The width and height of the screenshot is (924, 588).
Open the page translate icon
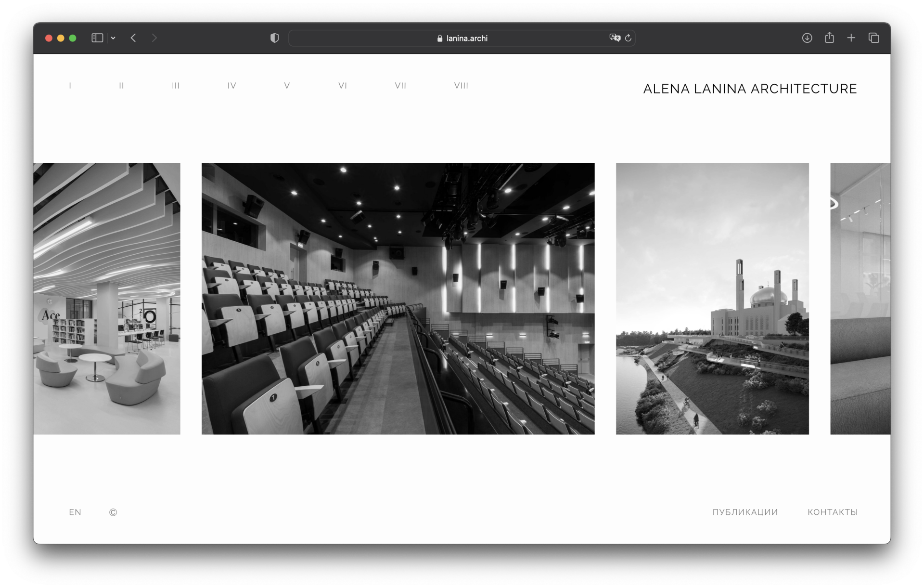click(615, 38)
